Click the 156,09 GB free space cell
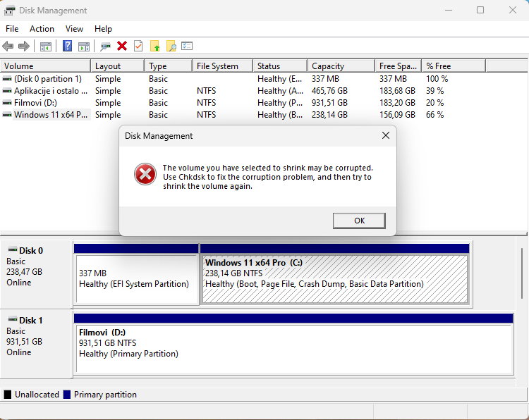The image size is (529, 420). 397,115
